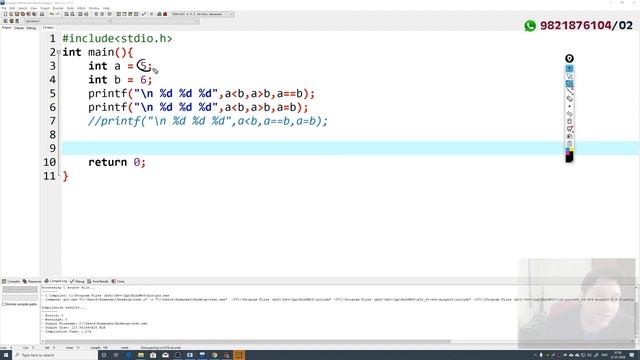
Task: Click the Find toolbar icon
Action: [x=67, y=14]
